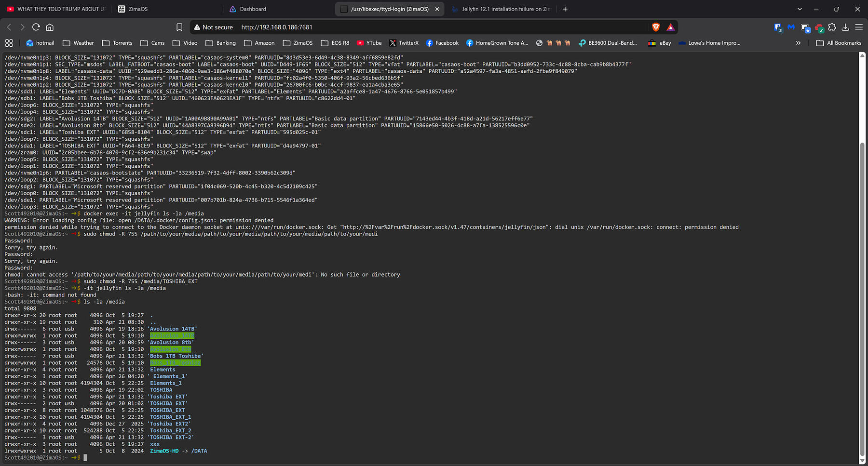868x466 pixels.
Task: Open the Extensions puzzle icon
Action: coord(832,27)
